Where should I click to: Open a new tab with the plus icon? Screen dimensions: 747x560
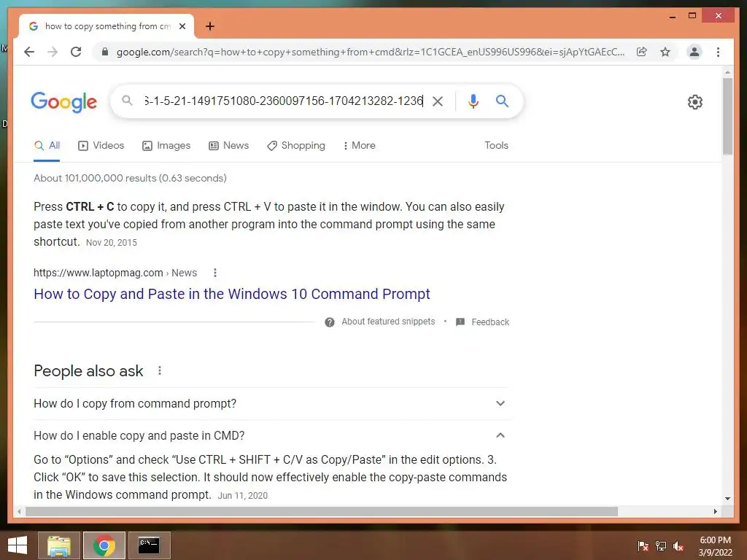pos(209,26)
